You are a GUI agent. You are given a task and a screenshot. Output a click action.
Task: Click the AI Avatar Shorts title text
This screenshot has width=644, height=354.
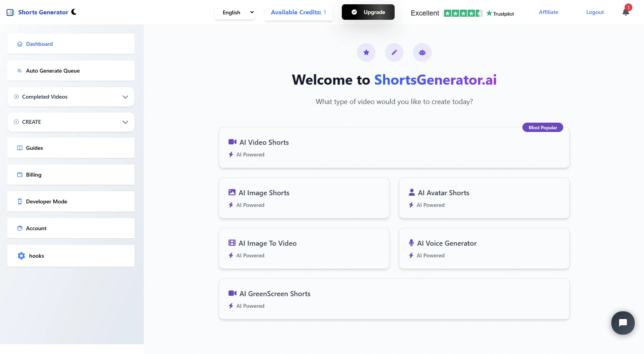tap(444, 193)
